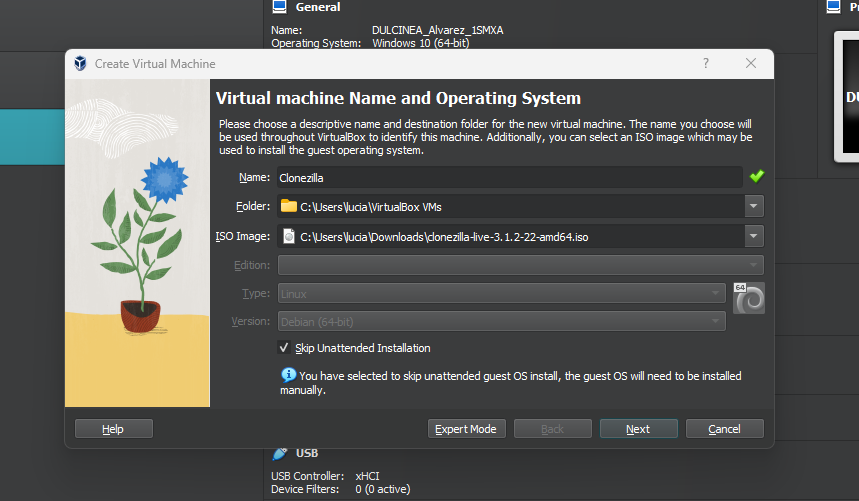859x501 pixels.
Task: Click the Debian 64-bit OS logo icon
Action: [x=748, y=298]
